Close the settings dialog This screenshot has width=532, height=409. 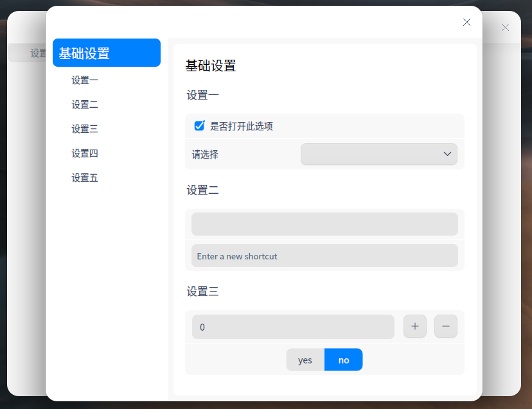466,22
